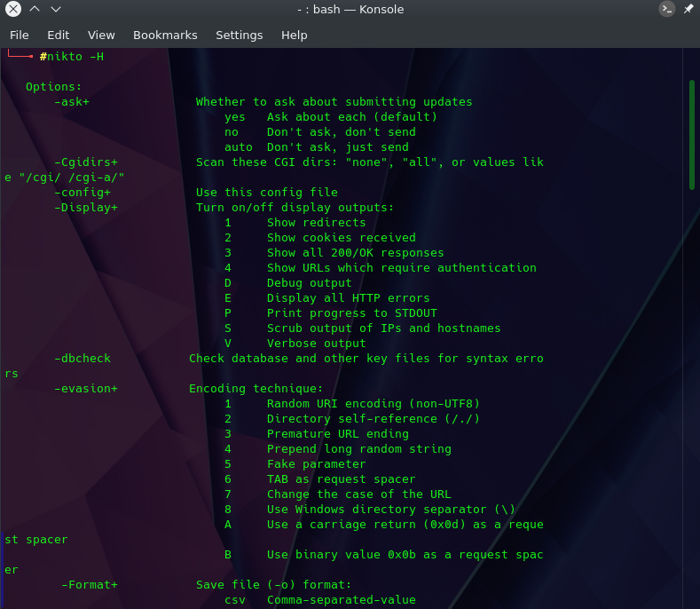Viewport: 700px width, 609px height.
Task: Click the up chevron in title bar
Action: coord(35,9)
